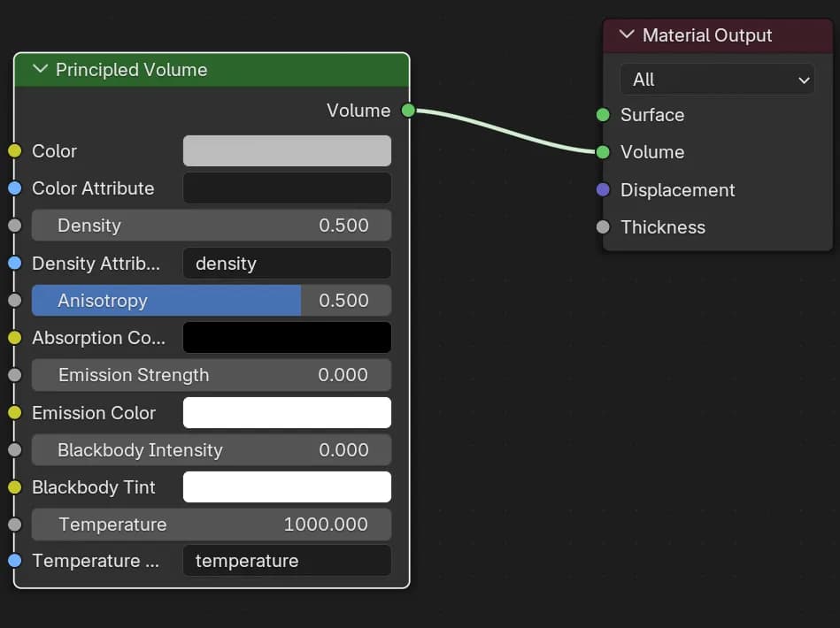Screen dimensions: 840x628
Task: Click the blue Color Attribute input socket
Action: (14, 188)
